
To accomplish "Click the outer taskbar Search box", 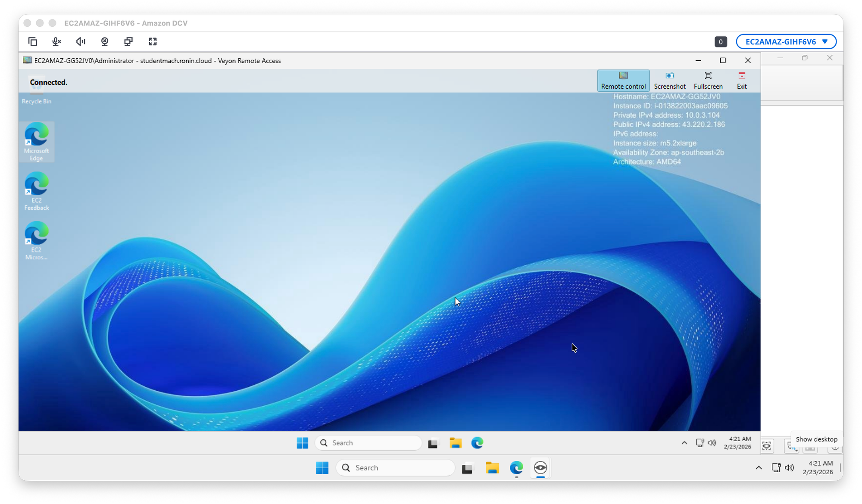I will (395, 468).
